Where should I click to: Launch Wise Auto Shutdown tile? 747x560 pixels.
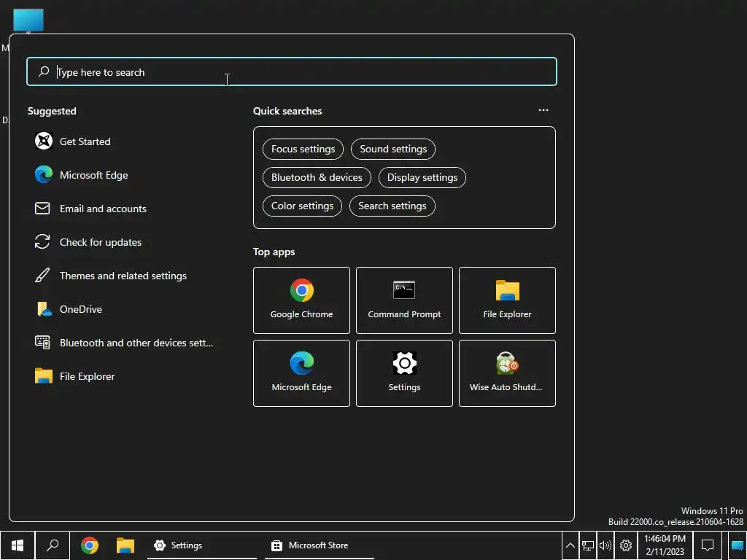pos(508,373)
